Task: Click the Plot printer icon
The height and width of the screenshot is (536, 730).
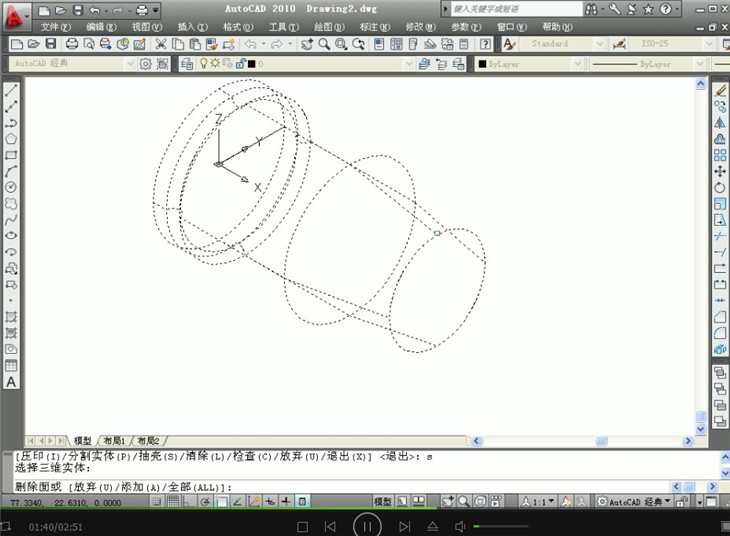Action: point(72,44)
